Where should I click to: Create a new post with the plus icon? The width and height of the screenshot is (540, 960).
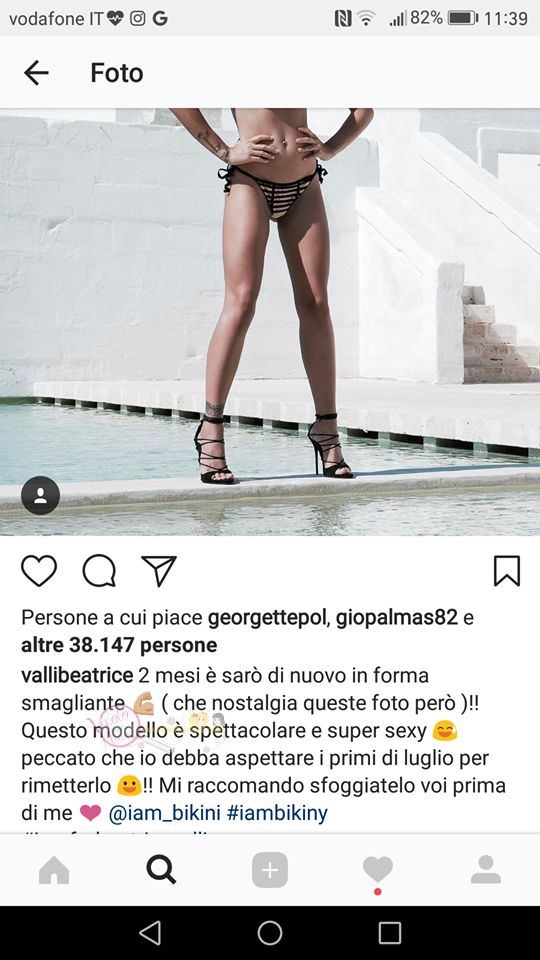click(270, 870)
